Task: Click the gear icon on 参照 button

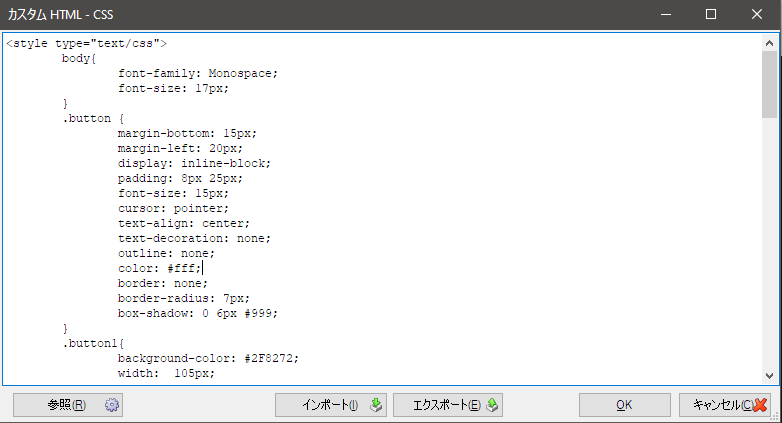Action: coord(112,405)
